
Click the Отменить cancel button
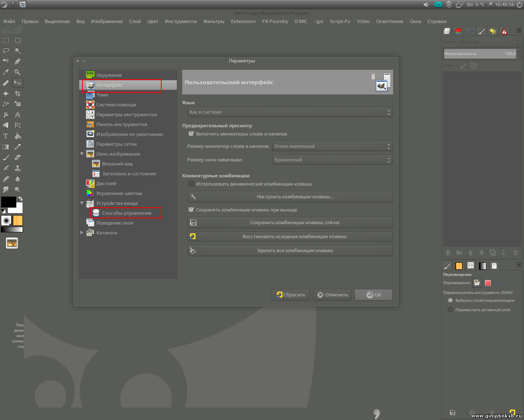coord(332,295)
